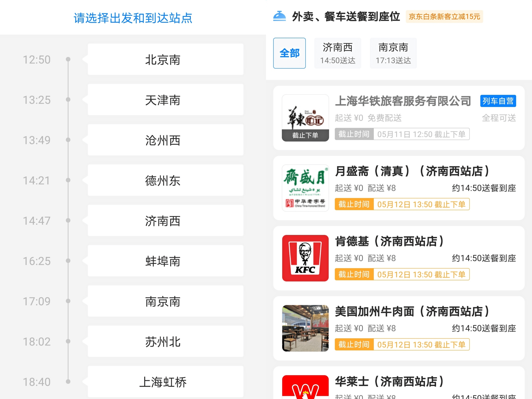
Task: Click the meal service bell icon
Action: pos(280,16)
